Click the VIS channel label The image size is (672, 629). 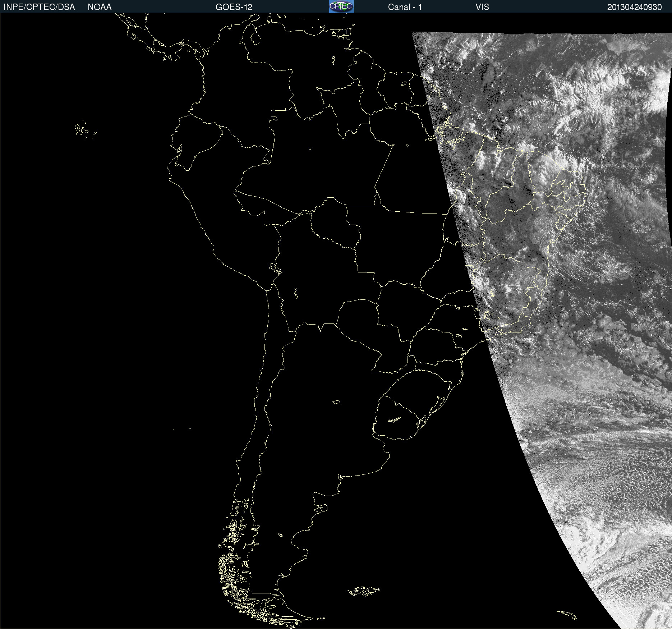point(482,7)
